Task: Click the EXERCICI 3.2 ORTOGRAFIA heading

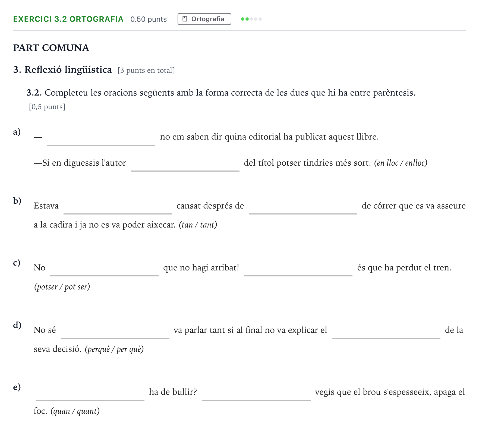Action: [x=68, y=19]
